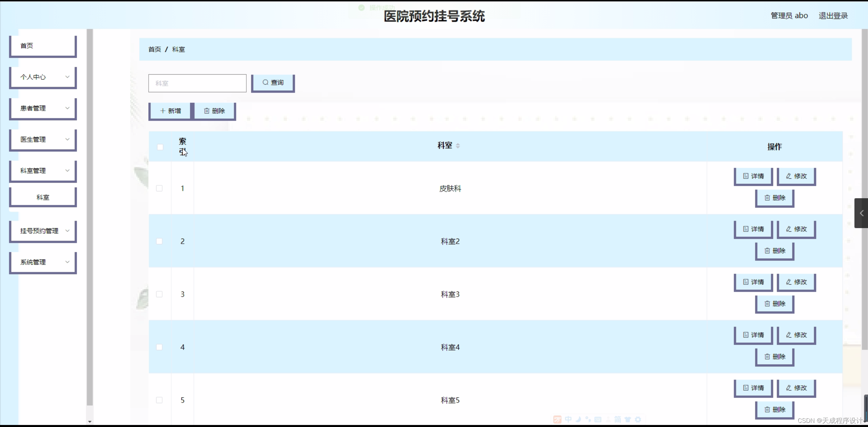The height and width of the screenshot is (427, 868).
Task: Click 修改 edit pencil for 科室2 row
Action: [x=796, y=229]
